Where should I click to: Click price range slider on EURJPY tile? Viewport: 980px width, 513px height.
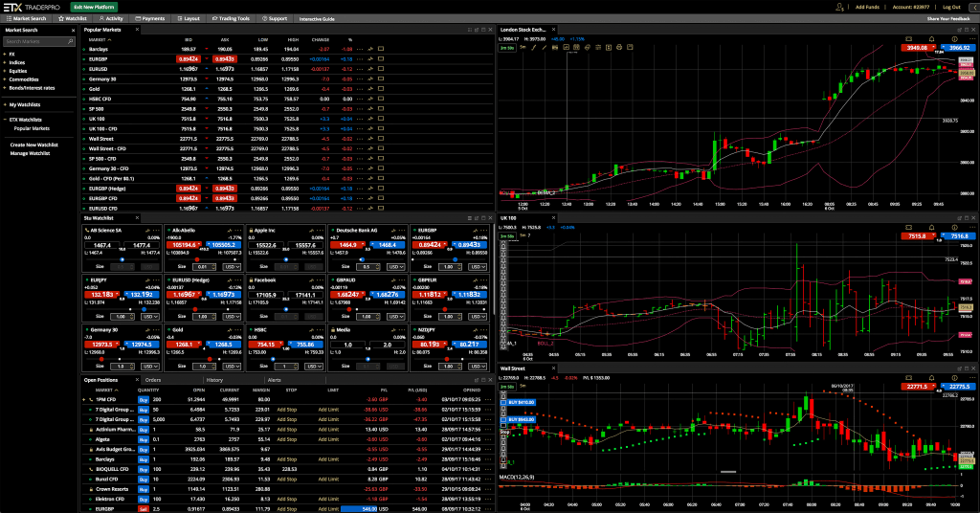122,309
